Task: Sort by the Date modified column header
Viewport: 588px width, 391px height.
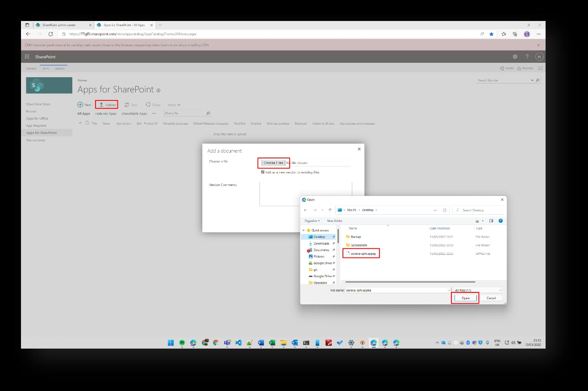Action: 440,228
